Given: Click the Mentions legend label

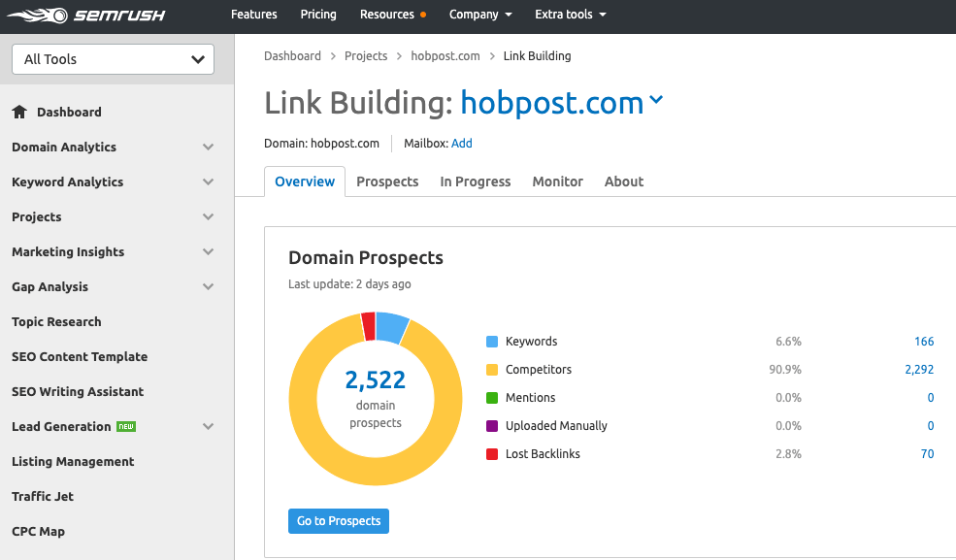Looking at the screenshot, I should (x=531, y=397).
